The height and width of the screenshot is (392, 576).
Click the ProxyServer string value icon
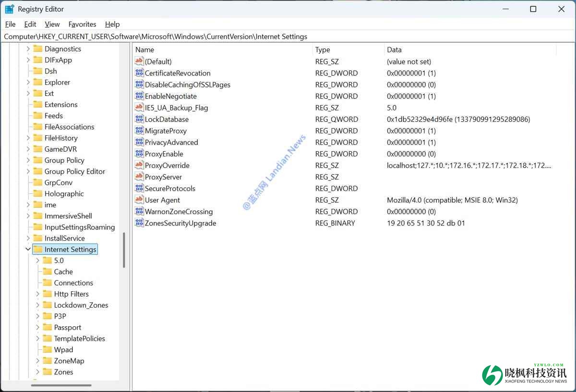coord(139,177)
